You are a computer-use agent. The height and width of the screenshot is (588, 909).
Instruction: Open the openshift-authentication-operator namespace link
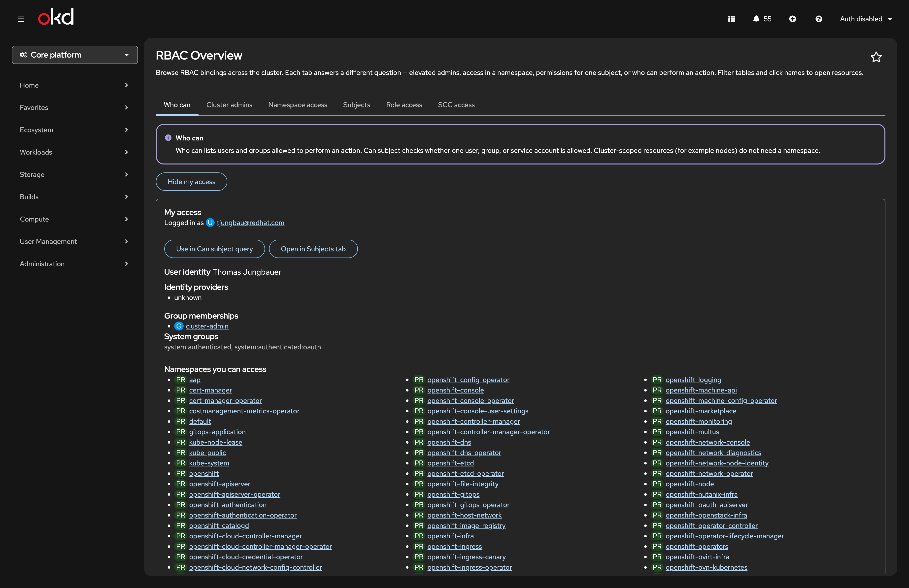(242, 516)
